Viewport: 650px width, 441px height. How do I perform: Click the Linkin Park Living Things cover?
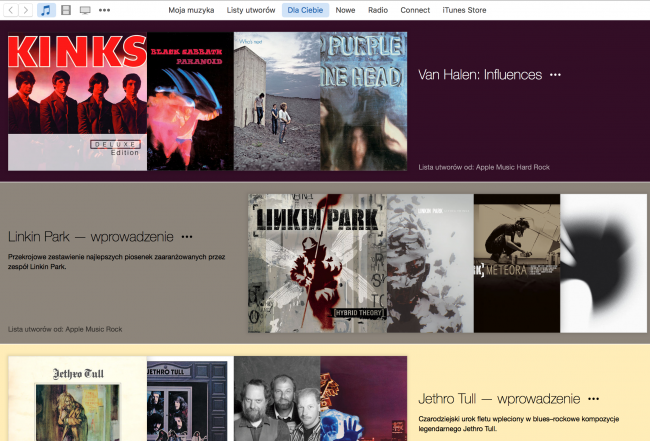click(x=430, y=263)
